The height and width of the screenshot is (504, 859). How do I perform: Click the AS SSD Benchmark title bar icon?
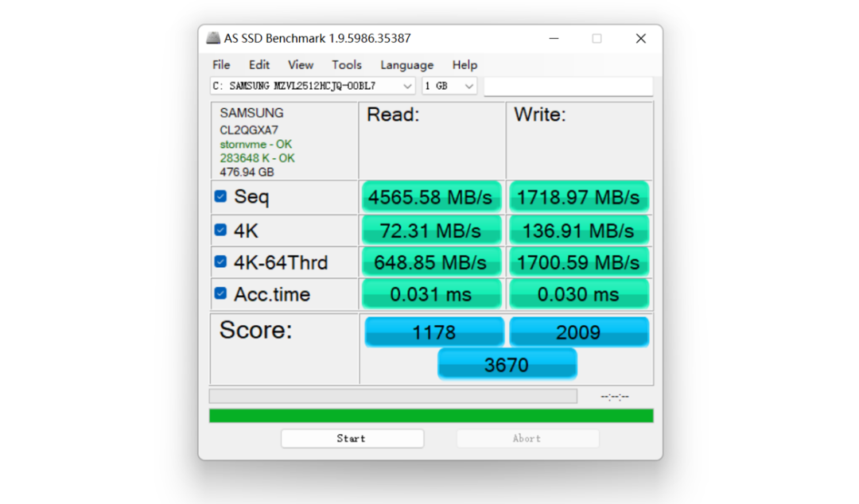click(x=213, y=38)
